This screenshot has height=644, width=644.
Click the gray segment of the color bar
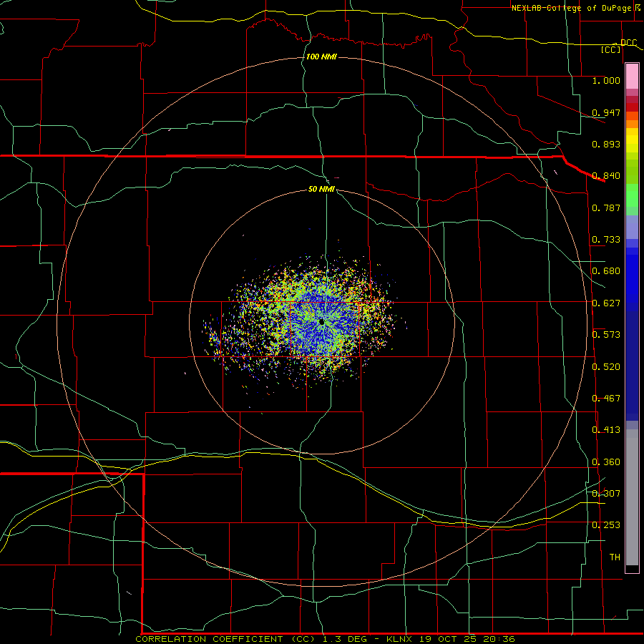(632, 497)
